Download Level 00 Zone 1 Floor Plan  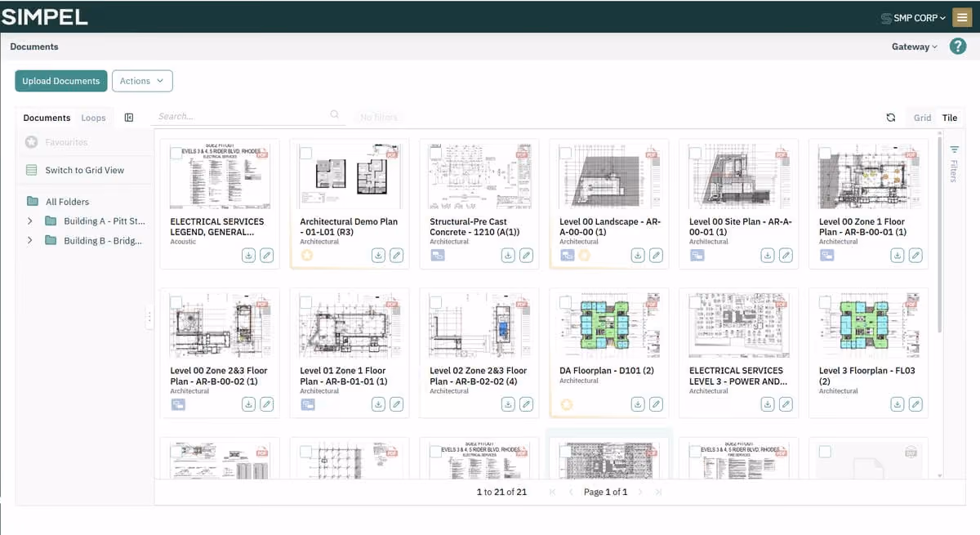[x=898, y=256]
